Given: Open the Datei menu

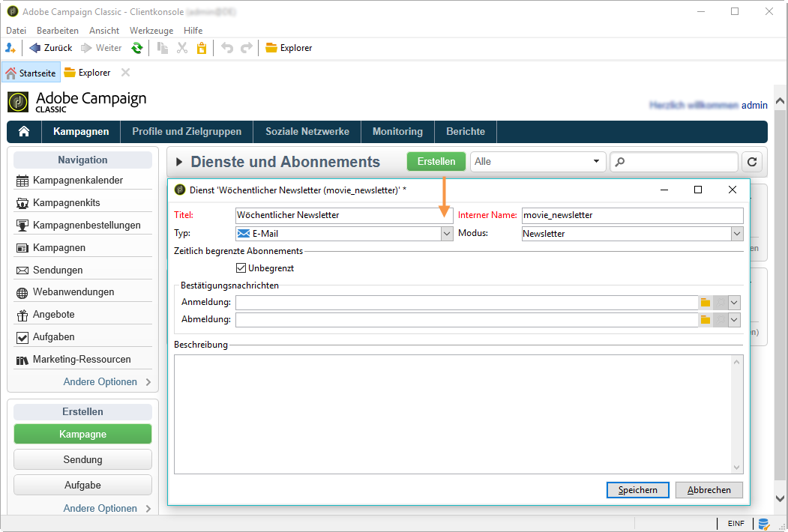Looking at the screenshot, I should [16, 31].
